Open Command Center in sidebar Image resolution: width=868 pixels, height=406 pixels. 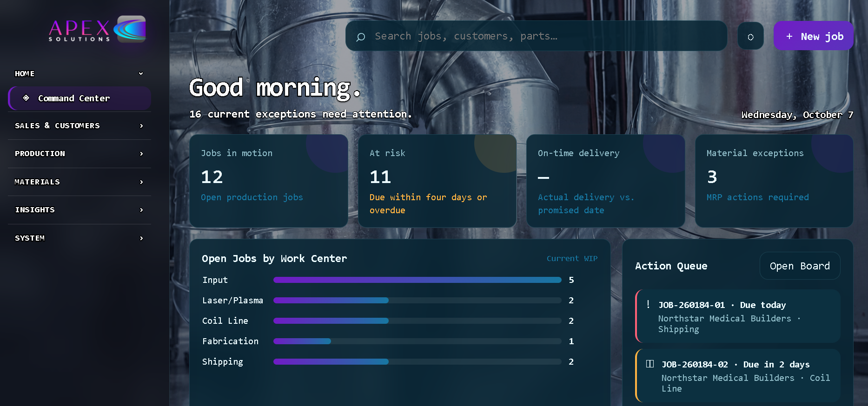pos(80,98)
